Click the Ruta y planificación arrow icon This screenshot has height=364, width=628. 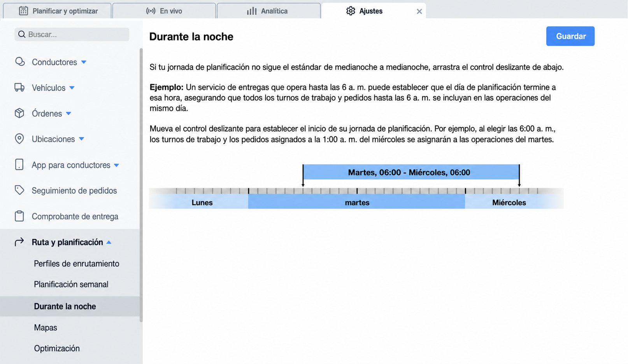click(x=19, y=242)
